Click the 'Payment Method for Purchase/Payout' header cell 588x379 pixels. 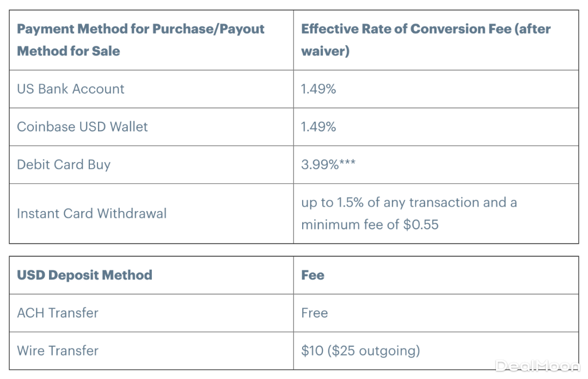140,29
